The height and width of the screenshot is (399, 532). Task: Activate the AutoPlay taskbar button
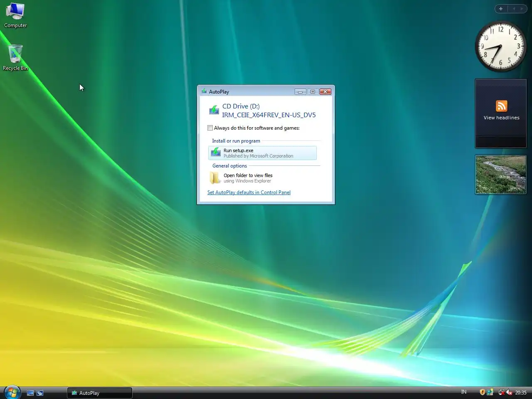point(100,393)
